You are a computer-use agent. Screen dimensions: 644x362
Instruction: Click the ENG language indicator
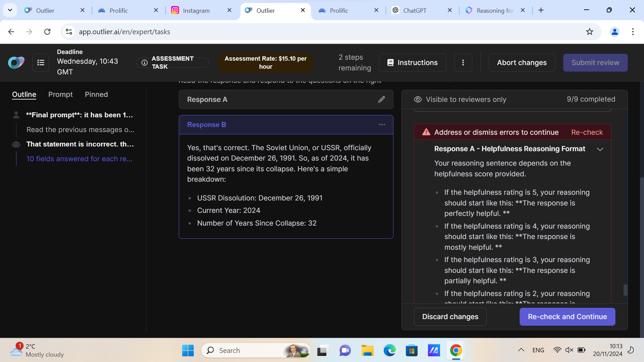point(538,350)
